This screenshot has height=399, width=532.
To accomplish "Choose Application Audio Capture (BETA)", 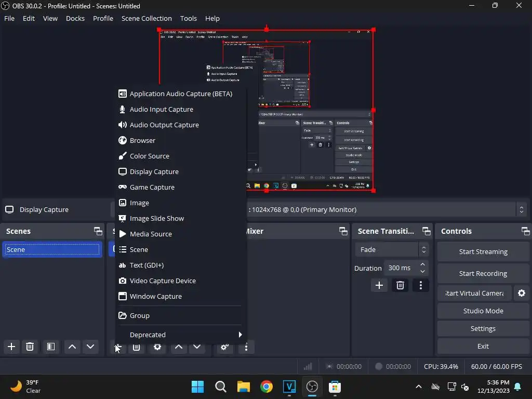I will (x=180, y=94).
